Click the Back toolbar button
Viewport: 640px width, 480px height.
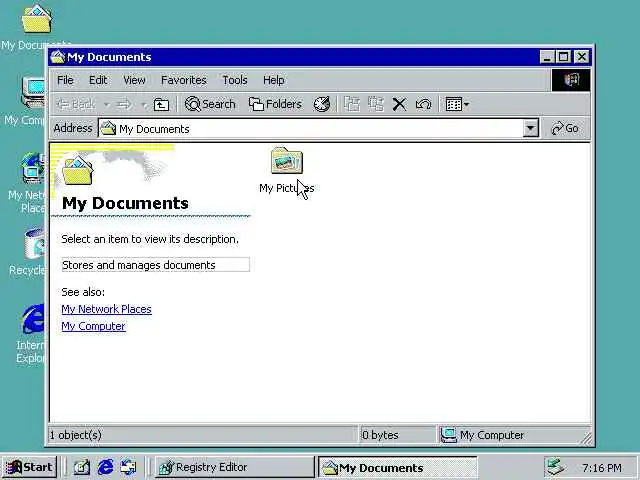pos(76,104)
